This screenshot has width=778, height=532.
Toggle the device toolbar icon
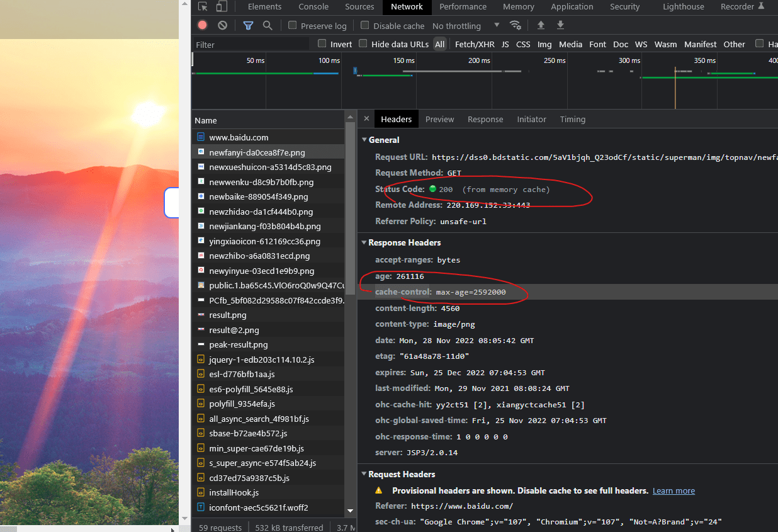[222, 7]
